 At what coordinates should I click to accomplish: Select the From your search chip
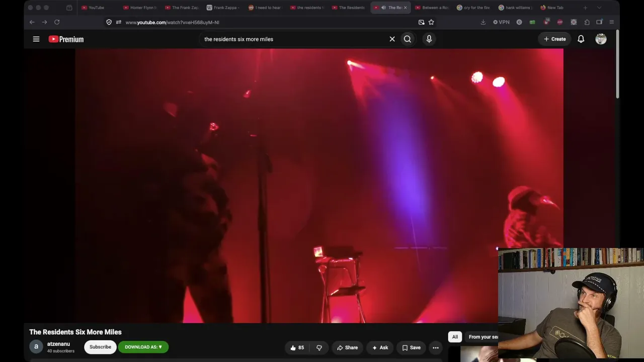pyautogui.click(x=483, y=337)
